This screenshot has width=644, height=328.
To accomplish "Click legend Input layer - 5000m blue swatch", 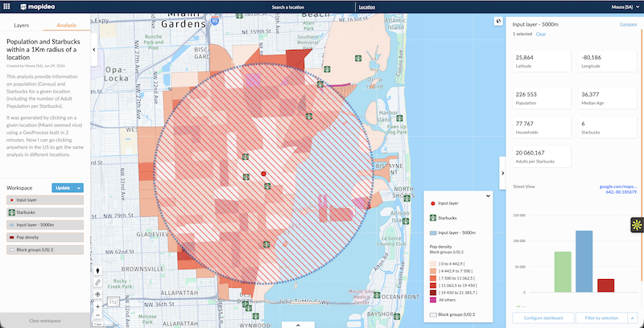I will (x=433, y=233).
